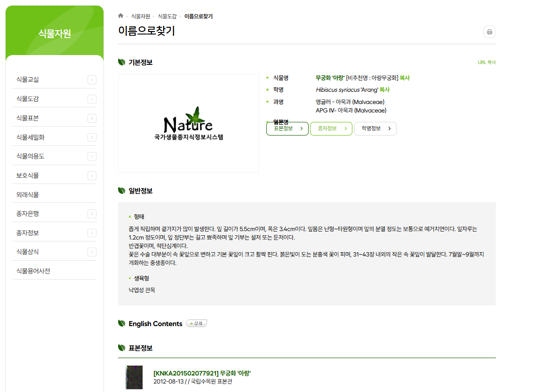Open 식물용어사전 menu item

tap(33, 271)
